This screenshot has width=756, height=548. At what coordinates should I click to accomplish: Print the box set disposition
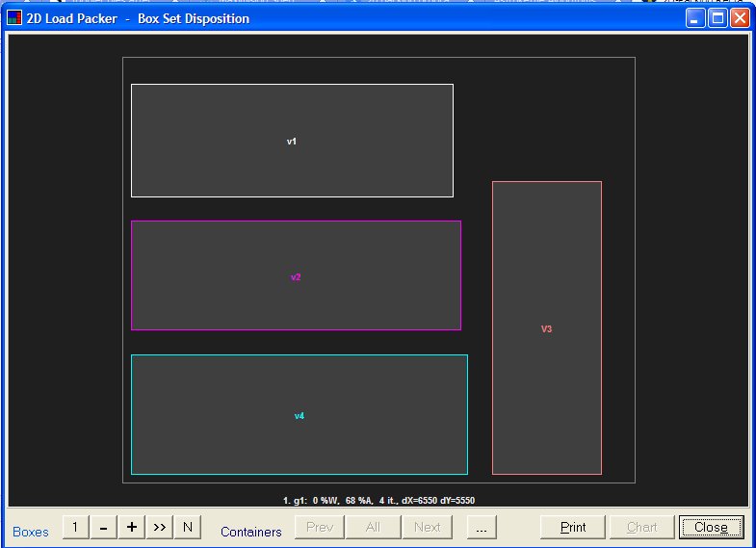coord(573,527)
